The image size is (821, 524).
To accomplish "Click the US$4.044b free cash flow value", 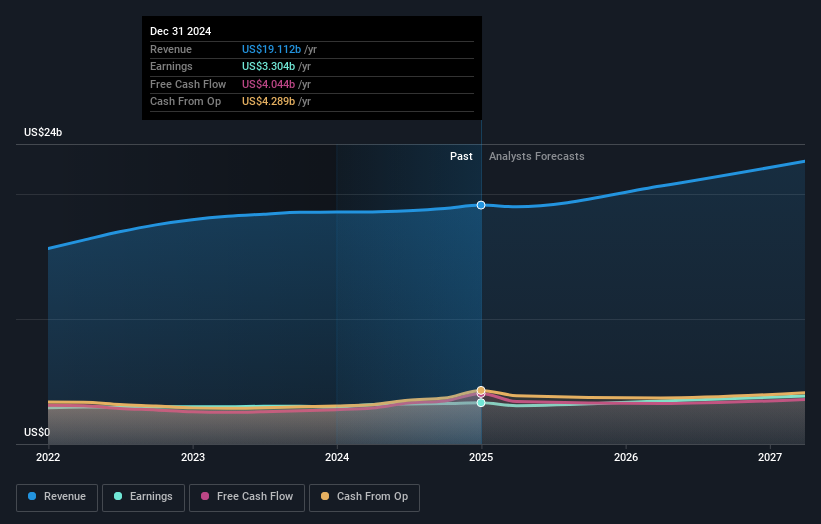I will (268, 84).
